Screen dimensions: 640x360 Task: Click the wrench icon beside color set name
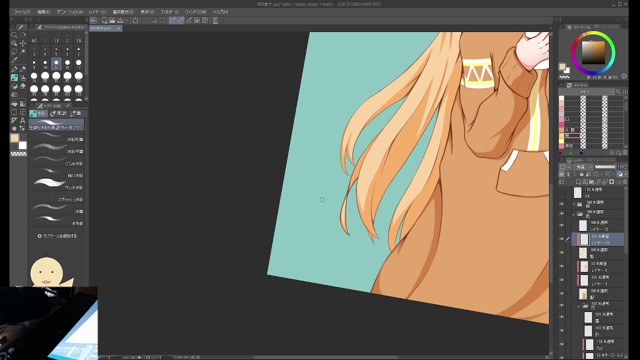tap(618, 92)
